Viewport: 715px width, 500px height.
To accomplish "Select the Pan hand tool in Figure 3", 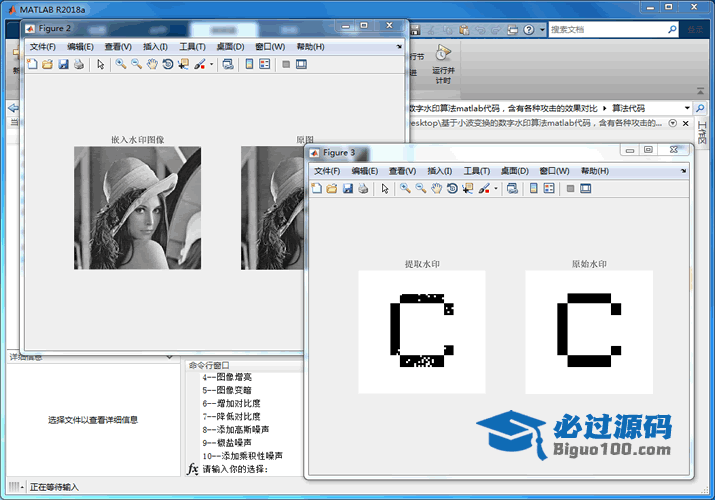I will point(437,188).
